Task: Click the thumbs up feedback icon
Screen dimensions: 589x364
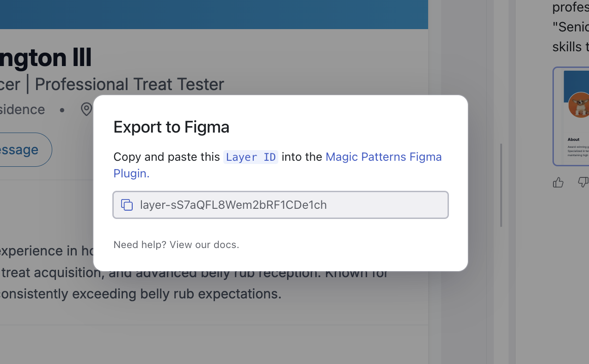Action: click(x=558, y=182)
